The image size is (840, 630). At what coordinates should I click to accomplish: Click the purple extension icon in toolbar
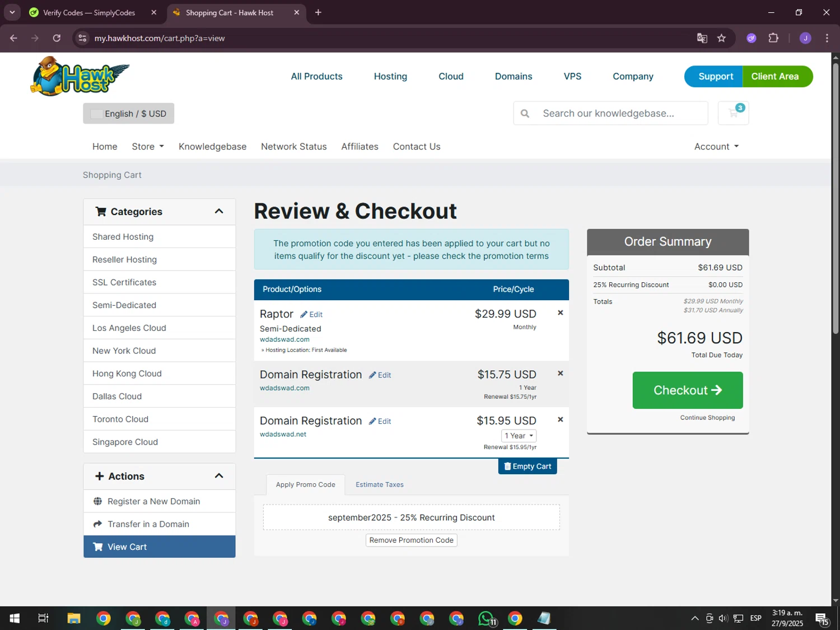[x=752, y=38]
